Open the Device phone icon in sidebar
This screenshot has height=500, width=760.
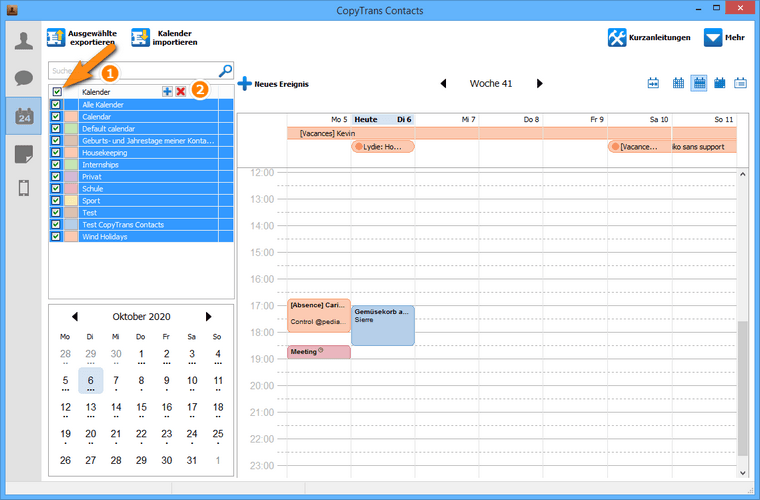[x=23, y=188]
